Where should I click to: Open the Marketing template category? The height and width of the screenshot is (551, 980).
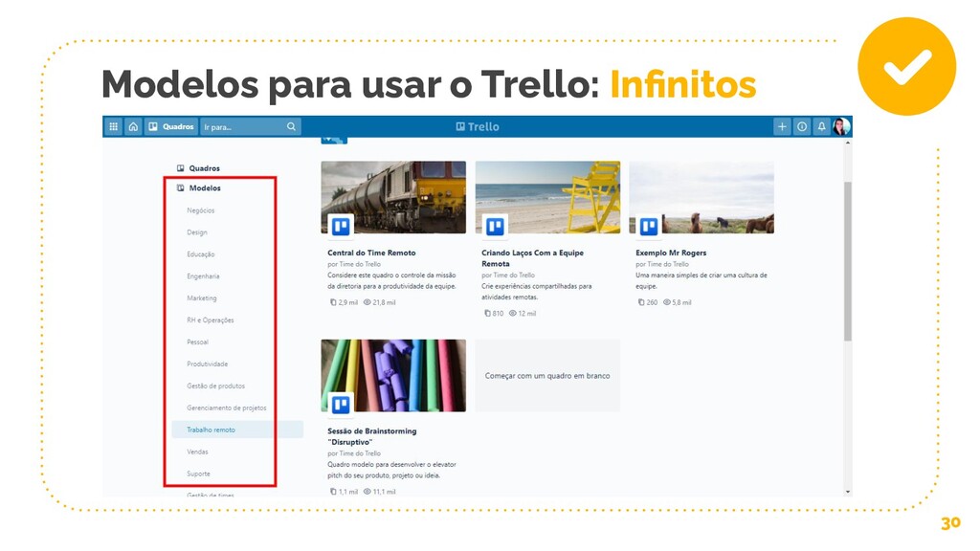pyautogui.click(x=201, y=298)
